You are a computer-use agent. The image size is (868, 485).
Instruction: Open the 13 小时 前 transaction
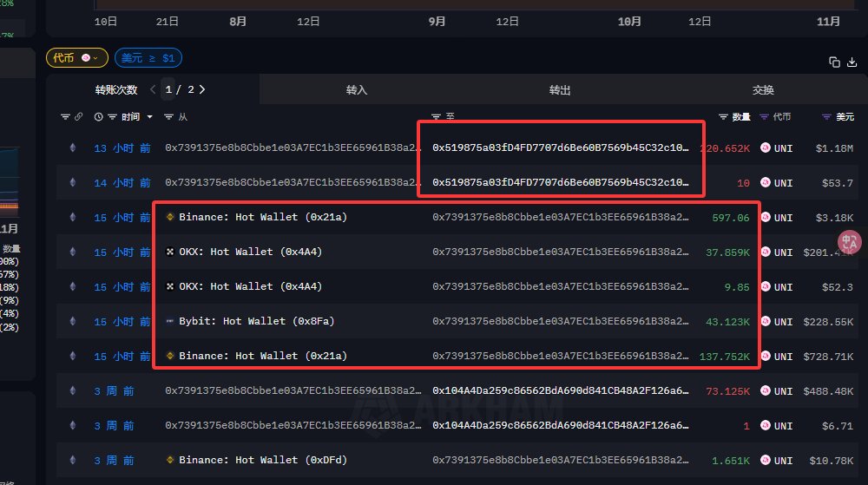click(x=122, y=148)
